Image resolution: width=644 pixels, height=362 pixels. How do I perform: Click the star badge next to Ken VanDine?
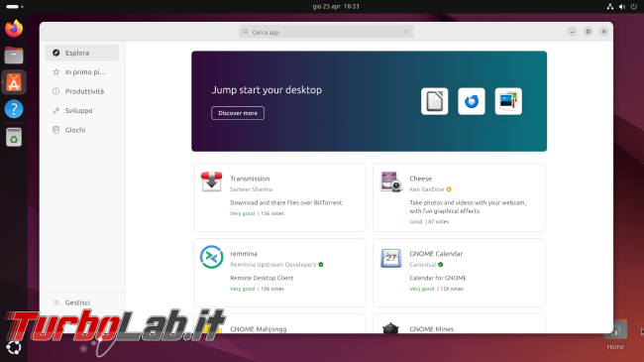point(449,189)
